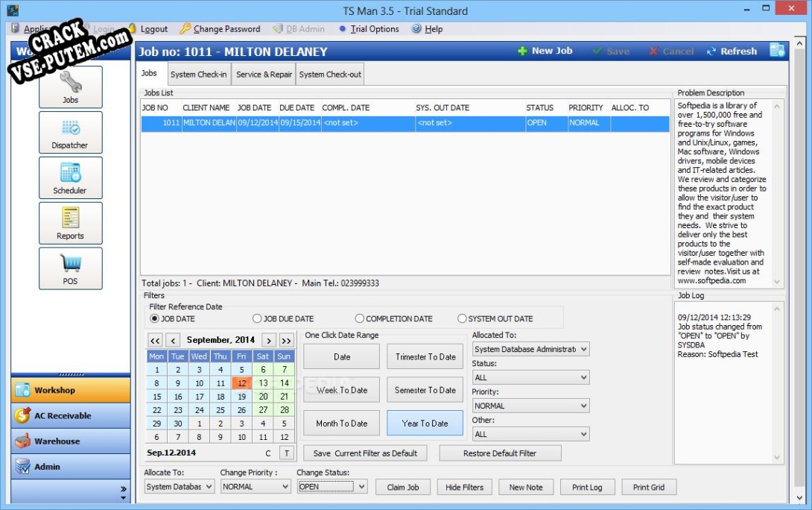Select the COMPLETION DATE radio button
Image resolution: width=812 pixels, height=510 pixels.
(x=360, y=319)
